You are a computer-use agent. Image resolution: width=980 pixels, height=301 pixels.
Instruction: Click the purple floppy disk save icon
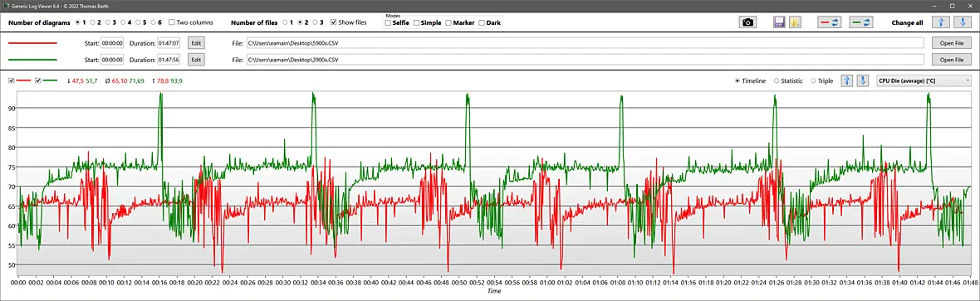(779, 22)
